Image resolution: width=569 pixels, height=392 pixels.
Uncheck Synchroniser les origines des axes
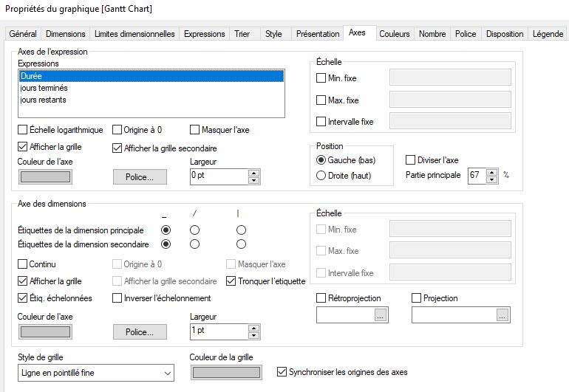coord(282,372)
